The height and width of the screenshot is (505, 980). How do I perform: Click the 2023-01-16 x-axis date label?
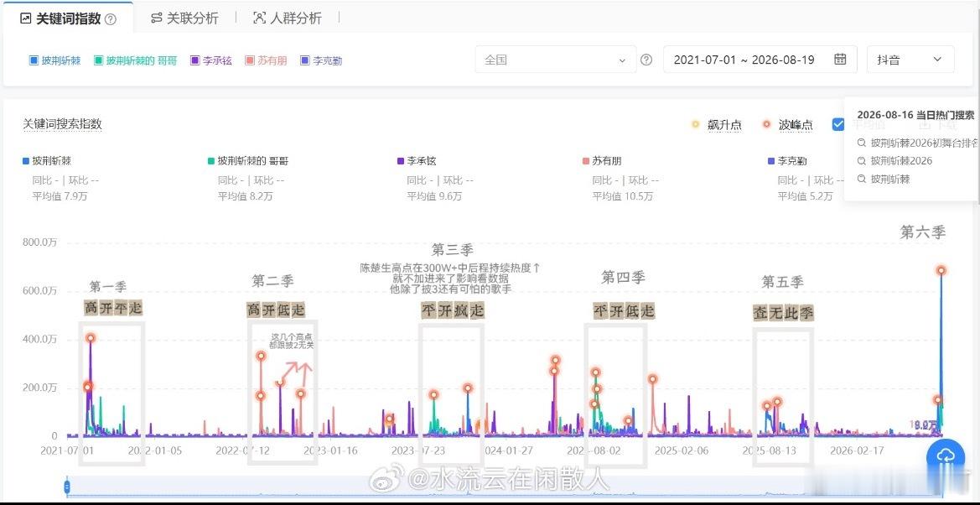point(331,450)
